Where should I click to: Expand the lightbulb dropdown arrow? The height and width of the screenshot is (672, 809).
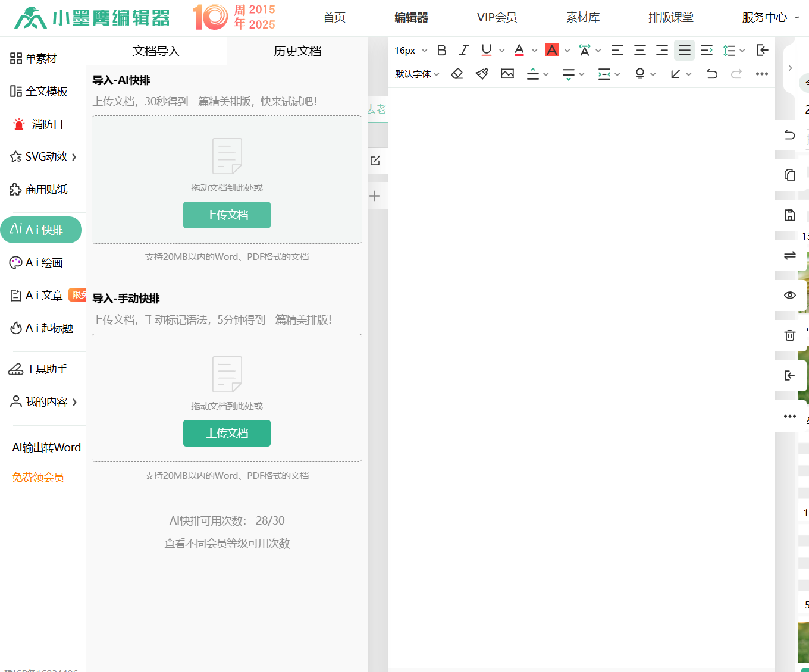(x=653, y=74)
